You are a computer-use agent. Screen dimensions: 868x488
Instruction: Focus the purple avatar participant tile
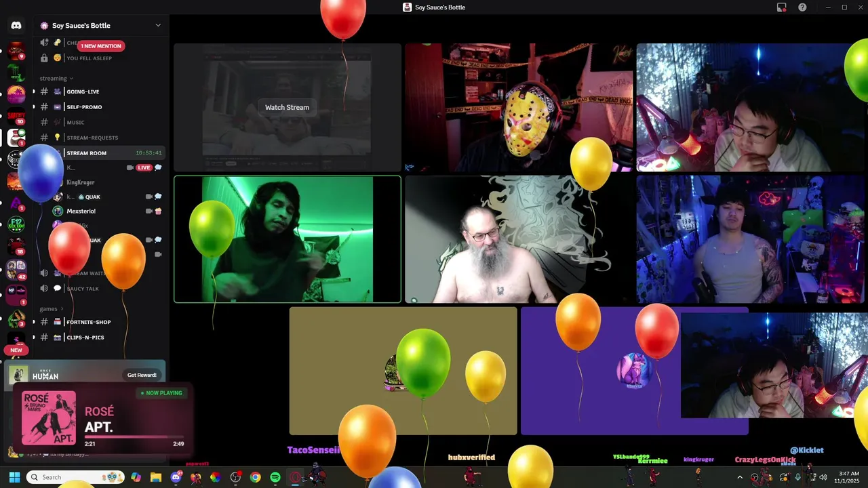tap(634, 371)
